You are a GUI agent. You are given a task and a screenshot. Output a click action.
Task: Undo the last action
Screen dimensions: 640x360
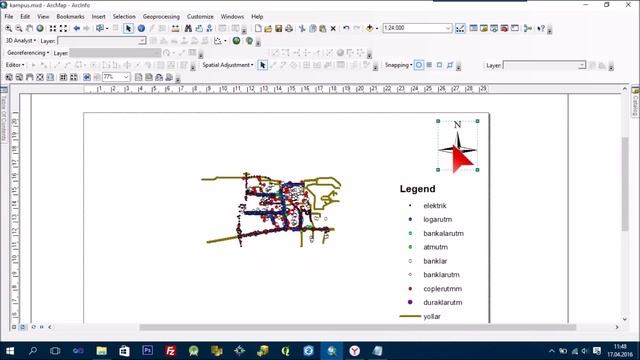[346, 29]
